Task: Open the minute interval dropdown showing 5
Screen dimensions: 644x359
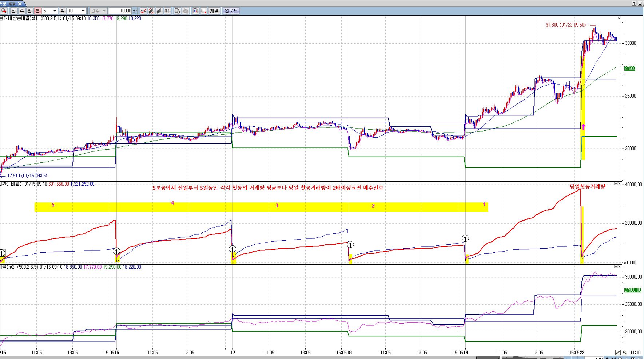Action: pyautogui.click(x=55, y=11)
